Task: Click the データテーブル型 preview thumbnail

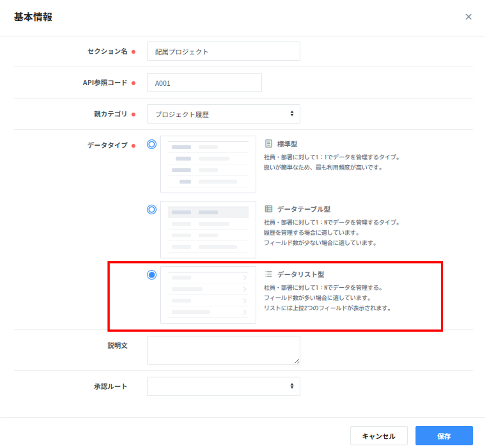Action: 208,230
